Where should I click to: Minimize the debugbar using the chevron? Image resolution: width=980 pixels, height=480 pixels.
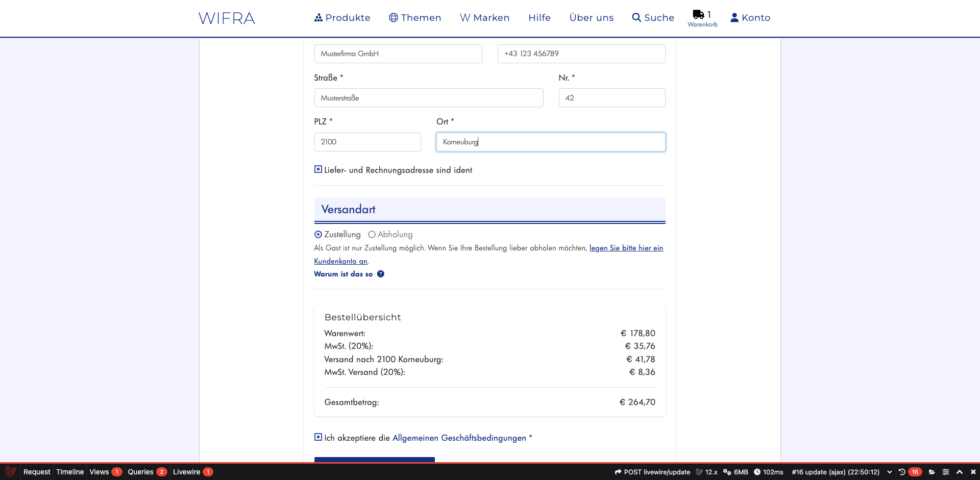[x=960, y=472]
